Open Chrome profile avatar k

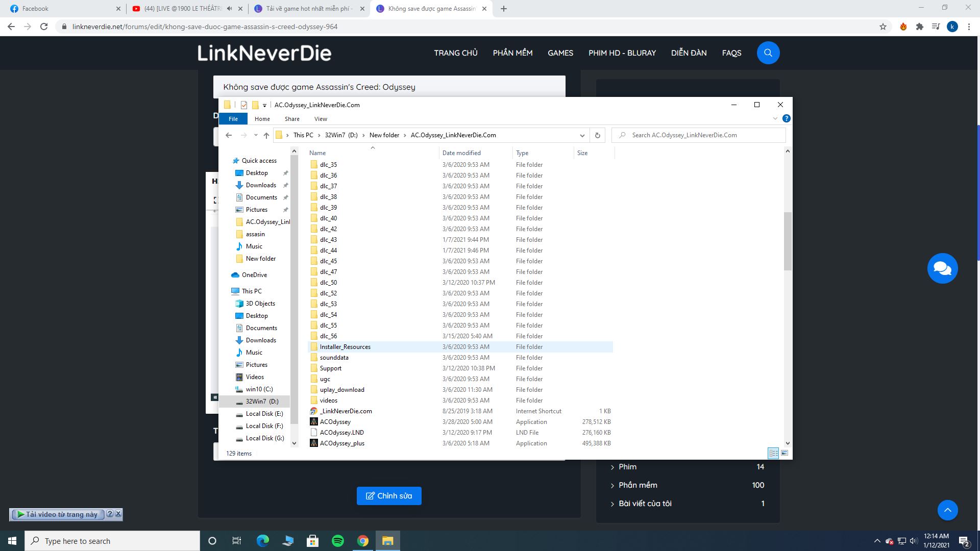click(x=952, y=27)
